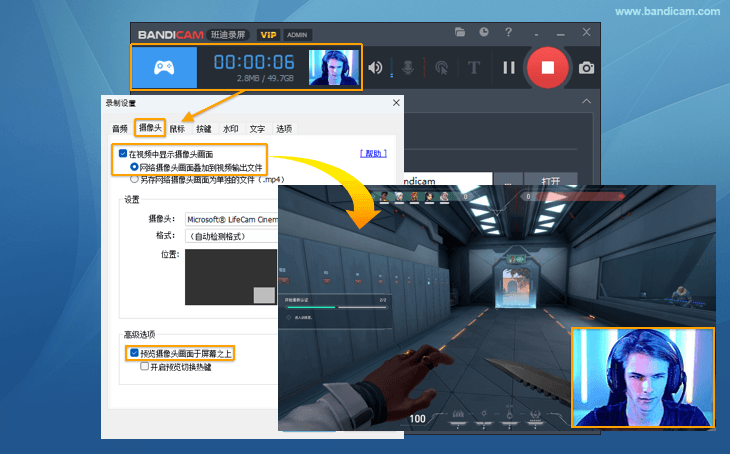Toggle 预览摄像头画面于屏幕之上 checkbox
The image size is (730, 454).
tap(134, 353)
